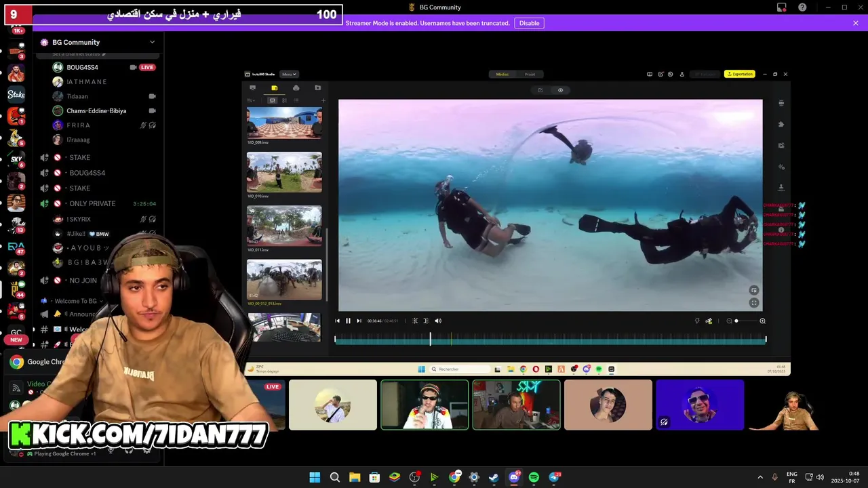Screen dimensions: 868x488
Task: Disable Streamer Mode in the purple banner
Action: 529,23
